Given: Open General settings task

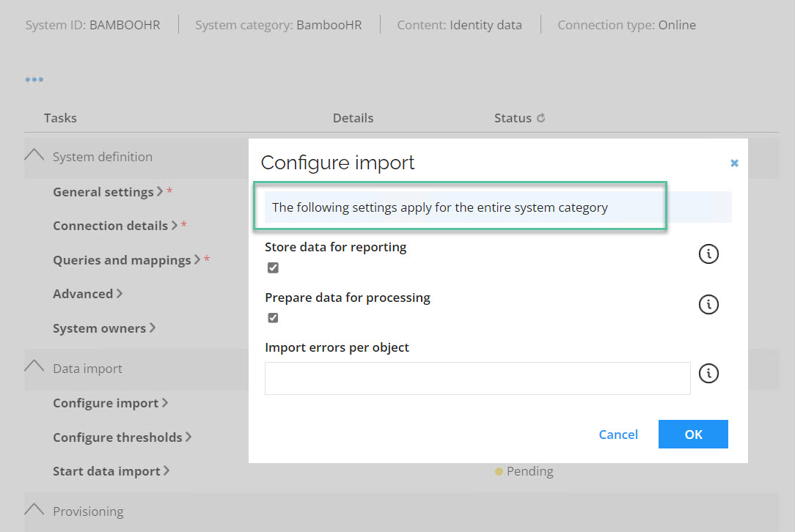Looking at the screenshot, I should (108, 192).
